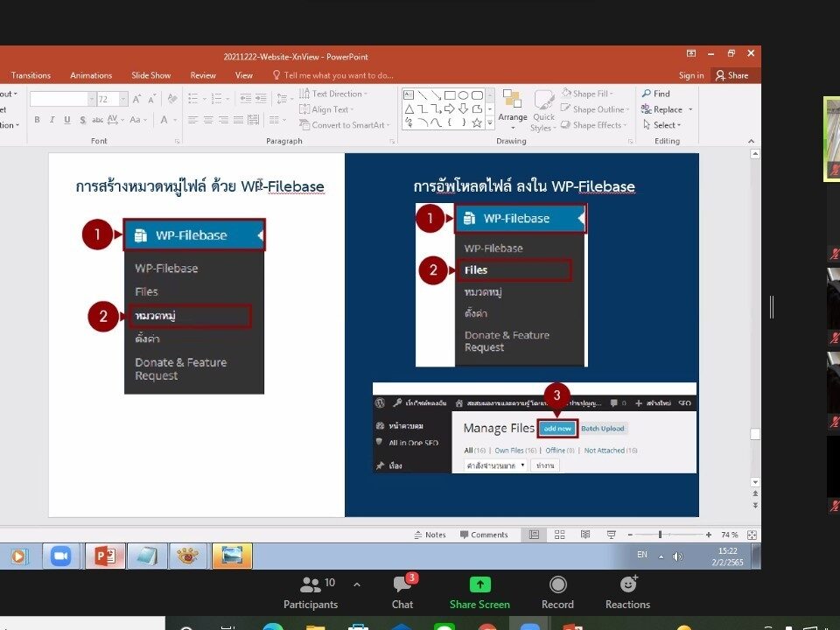
Task: Open the font name dropdown arrow
Action: tap(92, 99)
